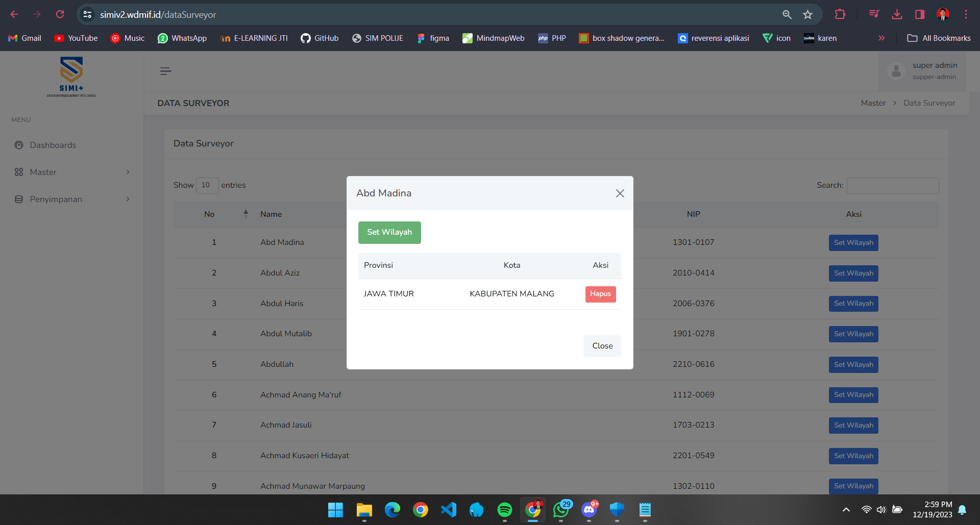
Task: Delete Kabupaten Malang with Hapus button
Action: click(600, 294)
